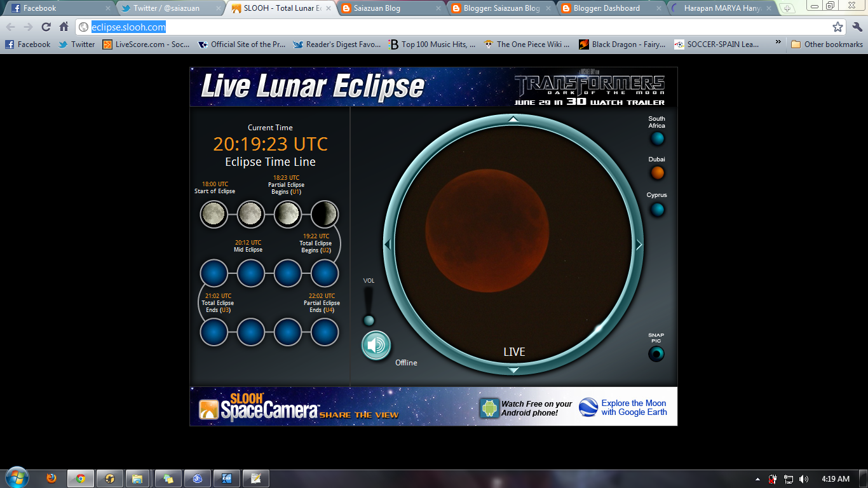Open the Official Site of the Pr... bookmark
Screen dimensions: 868x488
pyautogui.click(x=242, y=44)
